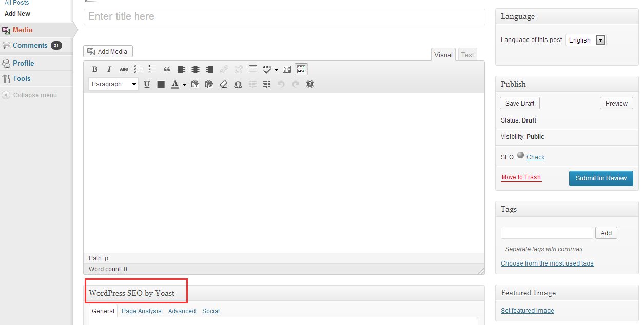The width and height of the screenshot is (644, 325).
Task: Toggle underline formatting
Action: point(147,84)
